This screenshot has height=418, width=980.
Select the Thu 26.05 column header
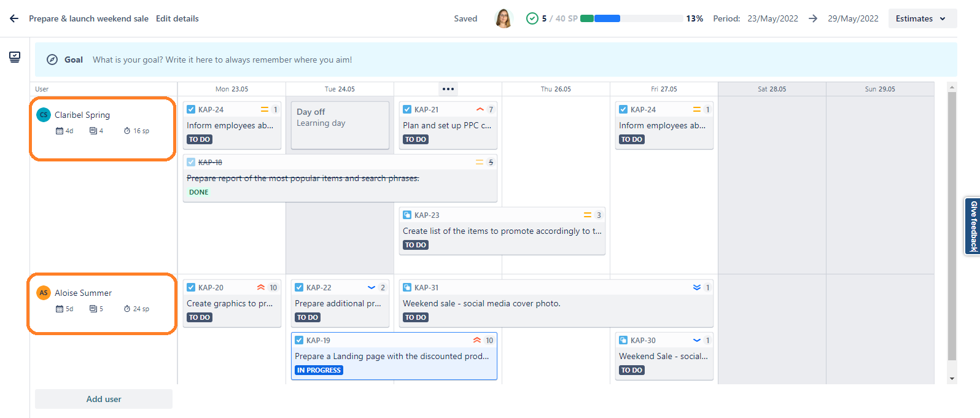(x=556, y=89)
